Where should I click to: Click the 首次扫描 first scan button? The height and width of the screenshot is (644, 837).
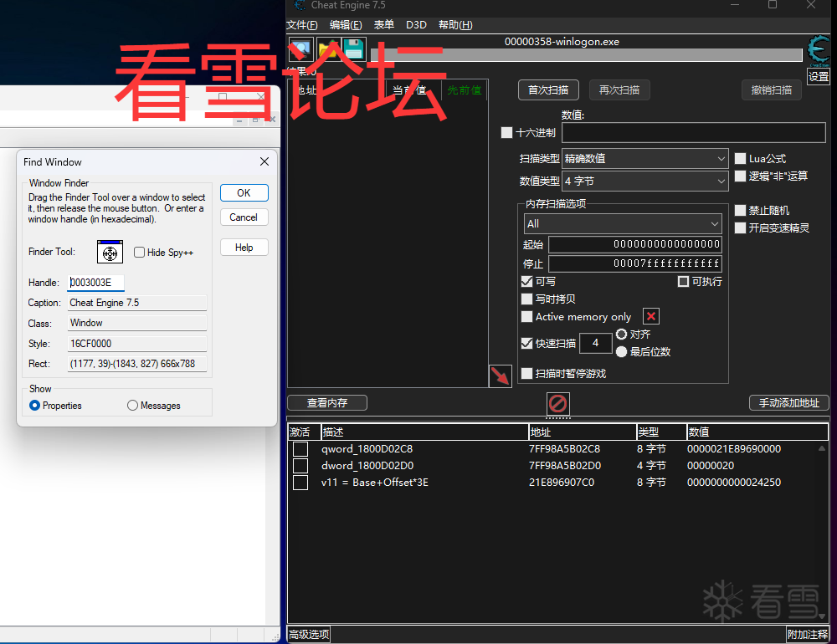point(548,90)
